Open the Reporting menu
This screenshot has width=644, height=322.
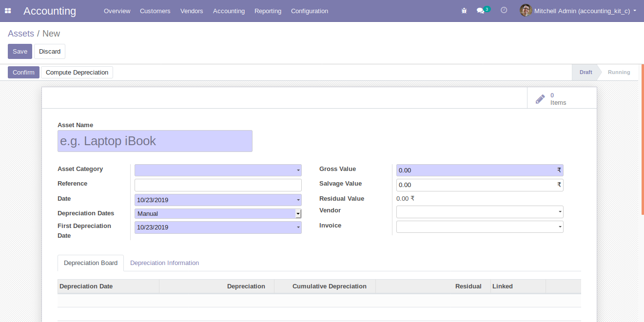click(x=268, y=11)
